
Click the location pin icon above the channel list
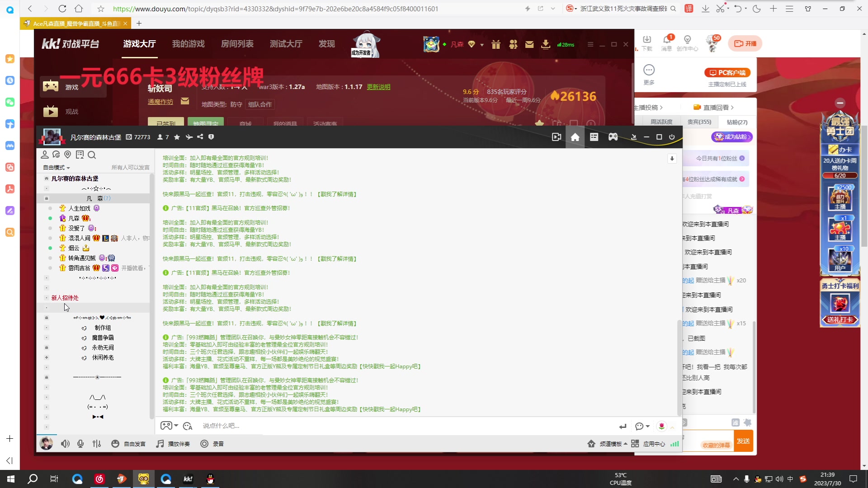click(x=68, y=155)
